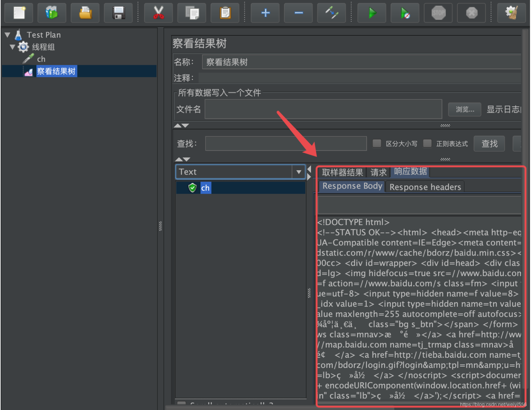The height and width of the screenshot is (410, 532).
Task: Enable the 正则表达式 checkbox
Action: click(427, 143)
